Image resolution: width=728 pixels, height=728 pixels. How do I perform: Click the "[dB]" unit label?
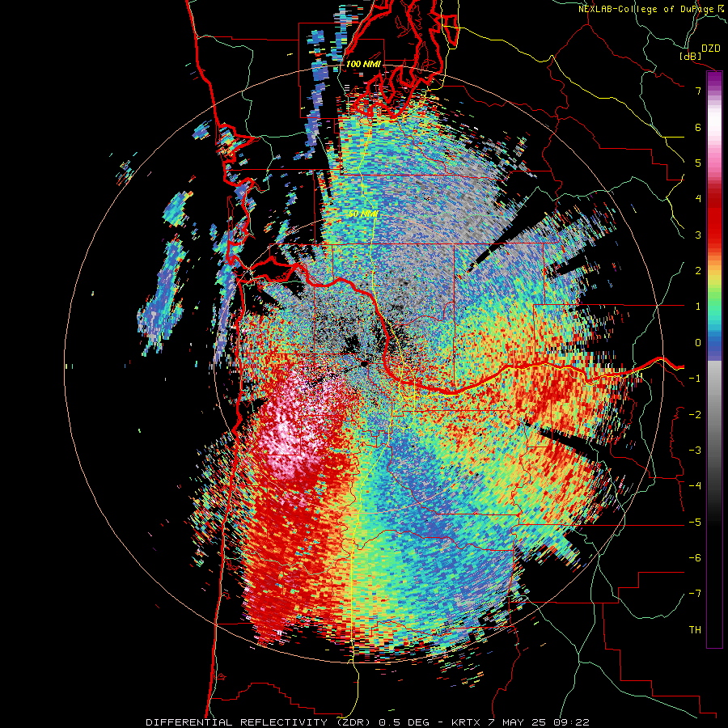pos(690,56)
